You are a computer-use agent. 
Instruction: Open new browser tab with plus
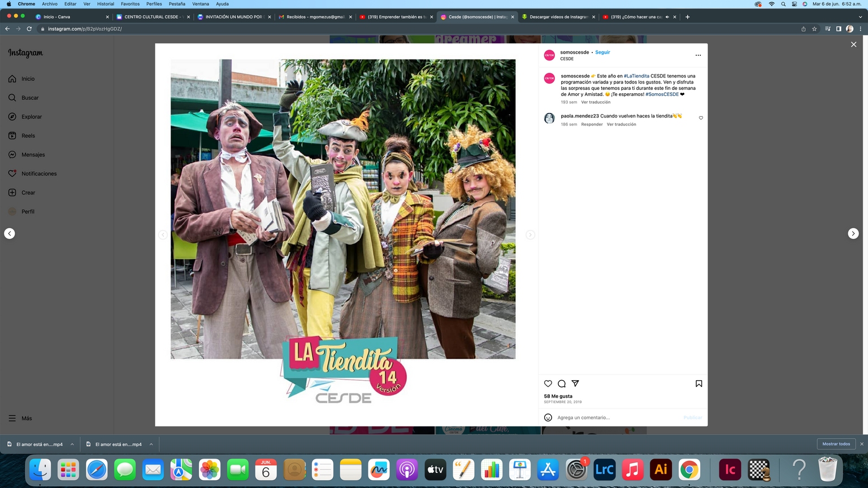click(x=688, y=17)
